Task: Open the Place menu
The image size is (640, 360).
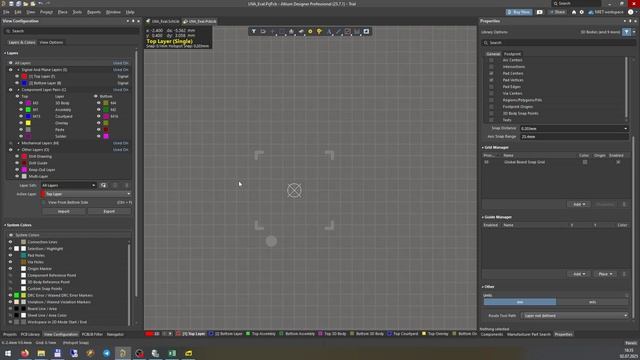Action: point(62,12)
